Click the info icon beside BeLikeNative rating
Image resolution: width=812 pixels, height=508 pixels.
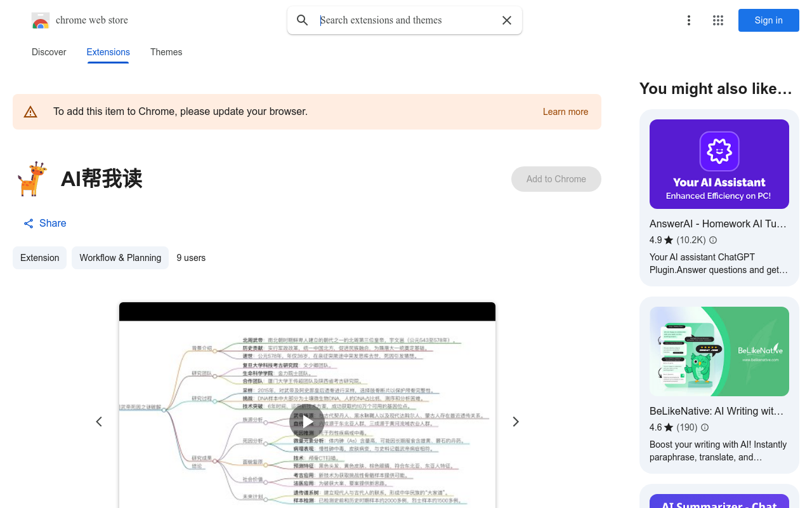pyautogui.click(x=705, y=427)
